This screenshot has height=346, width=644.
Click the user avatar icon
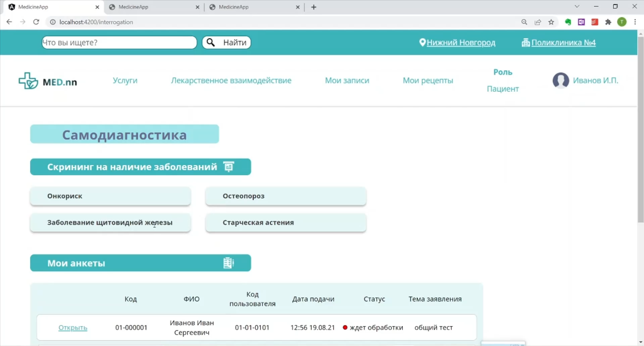tap(560, 81)
